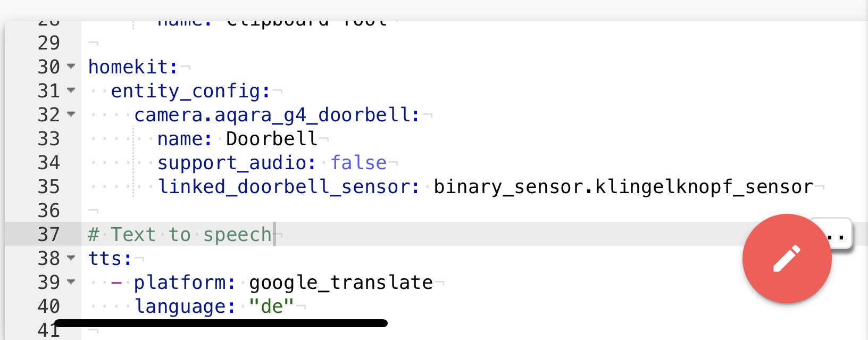The height and width of the screenshot is (340, 868).
Task: Click the "de" language string
Action: pyautogui.click(x=271, y=306)
